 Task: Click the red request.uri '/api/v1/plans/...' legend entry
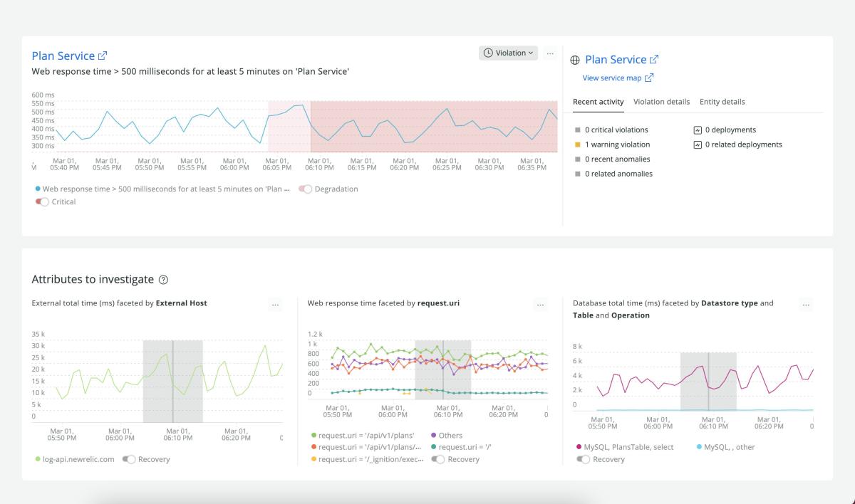coord(366,448)
